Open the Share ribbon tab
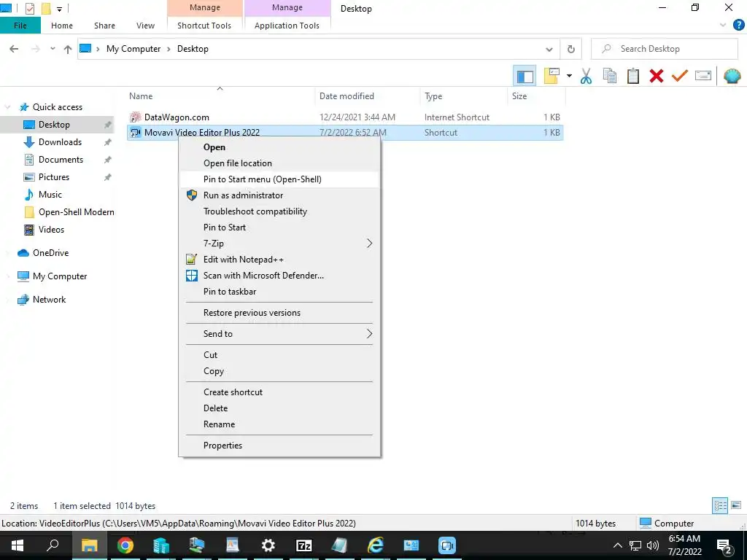The width and height of the screenshot is (747, 560). pyautogui.click(x=104, y=26)
